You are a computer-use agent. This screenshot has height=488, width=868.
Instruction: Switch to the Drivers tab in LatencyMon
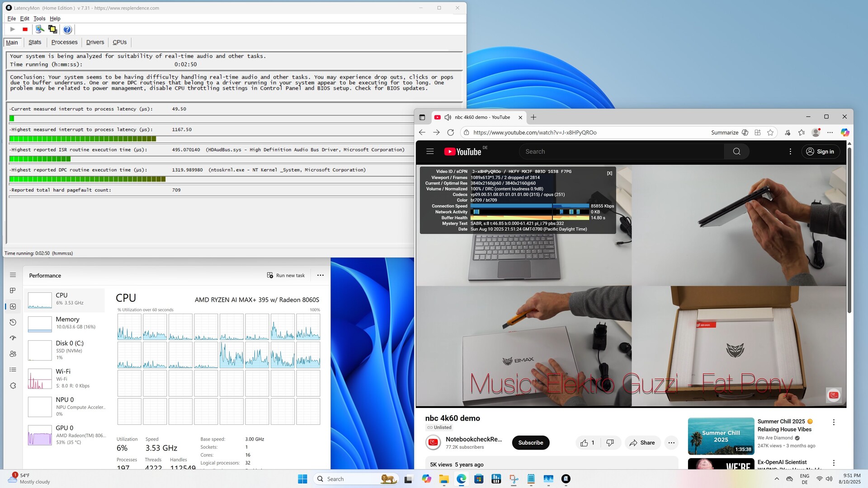pos(95,42)
